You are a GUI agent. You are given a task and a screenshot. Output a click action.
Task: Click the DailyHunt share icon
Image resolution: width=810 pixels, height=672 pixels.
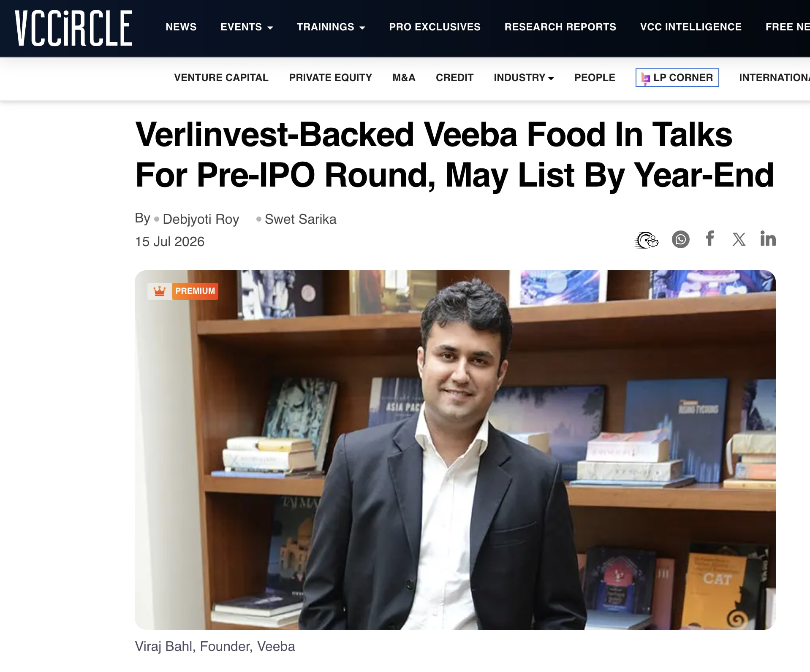click(646, 240)
